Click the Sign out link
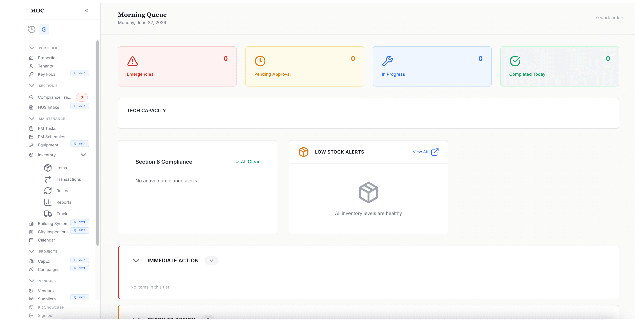 (46, 316)
